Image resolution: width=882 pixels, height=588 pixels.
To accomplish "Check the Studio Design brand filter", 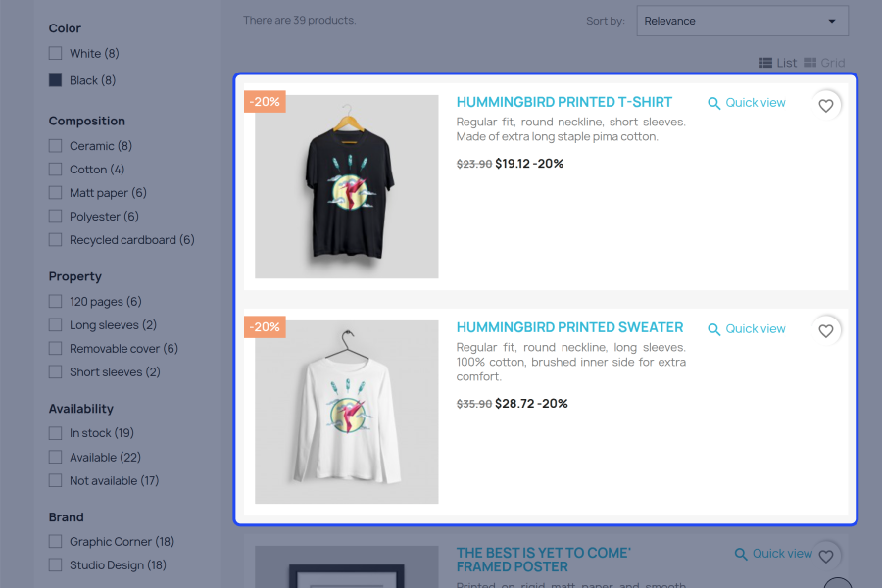I will (55, 564).
